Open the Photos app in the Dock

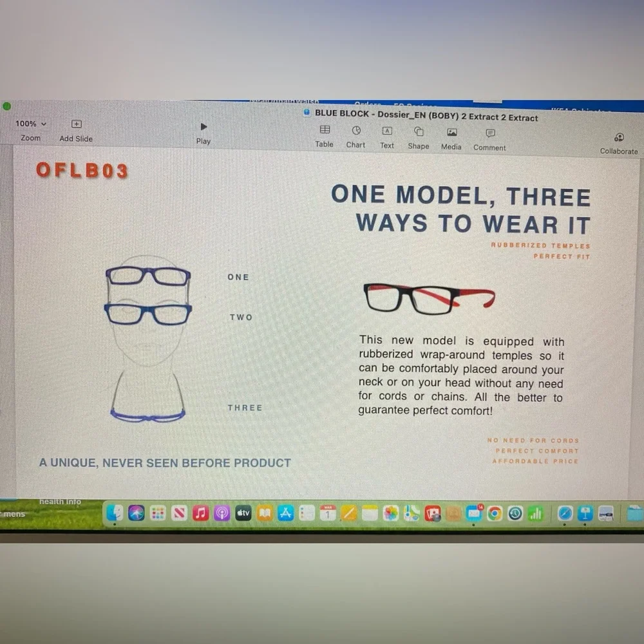click(391, 513)
